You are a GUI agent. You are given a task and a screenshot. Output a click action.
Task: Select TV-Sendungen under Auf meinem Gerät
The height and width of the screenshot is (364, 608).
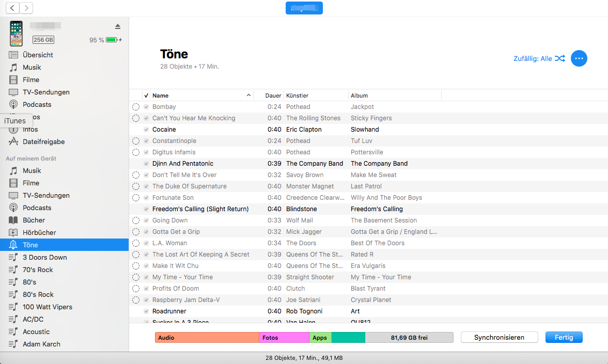pyautogui.click(x=46, y=195)
